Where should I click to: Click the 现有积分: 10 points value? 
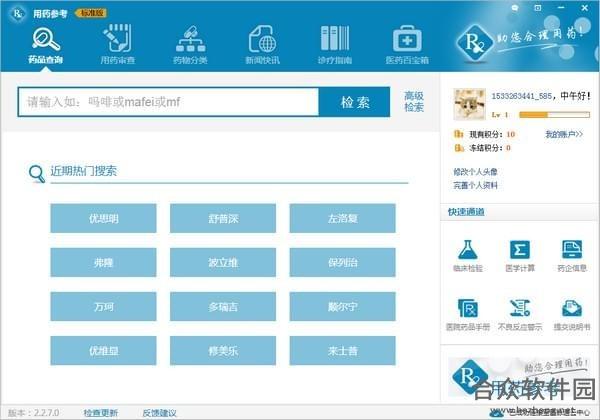[x=510, y=134]
